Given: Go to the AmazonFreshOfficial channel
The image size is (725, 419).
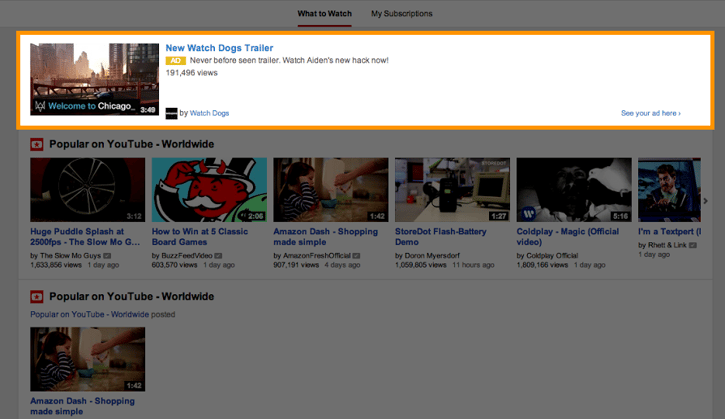Looking at the screenshot, I should click(317, 255).
